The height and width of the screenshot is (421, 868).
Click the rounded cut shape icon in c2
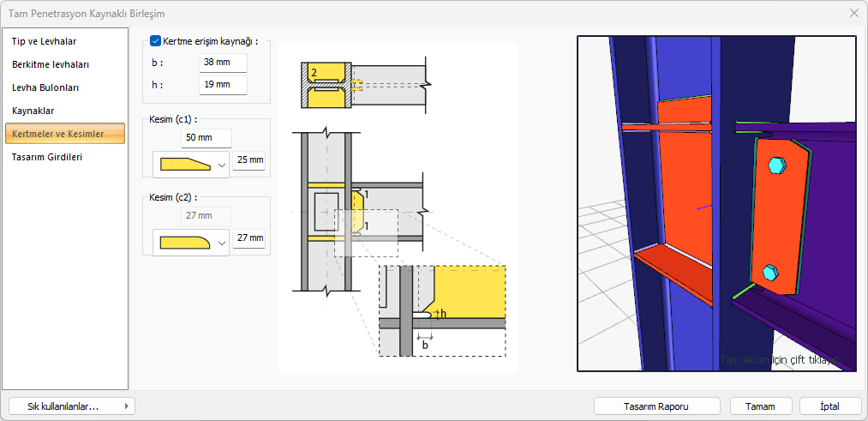tap(185, 242)
